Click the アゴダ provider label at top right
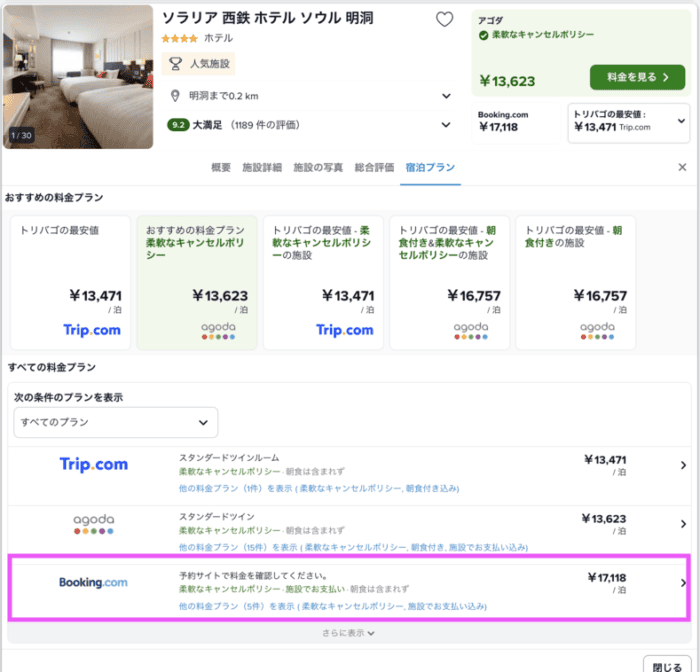This screenshot has width=700, height=672. [490, 21]
